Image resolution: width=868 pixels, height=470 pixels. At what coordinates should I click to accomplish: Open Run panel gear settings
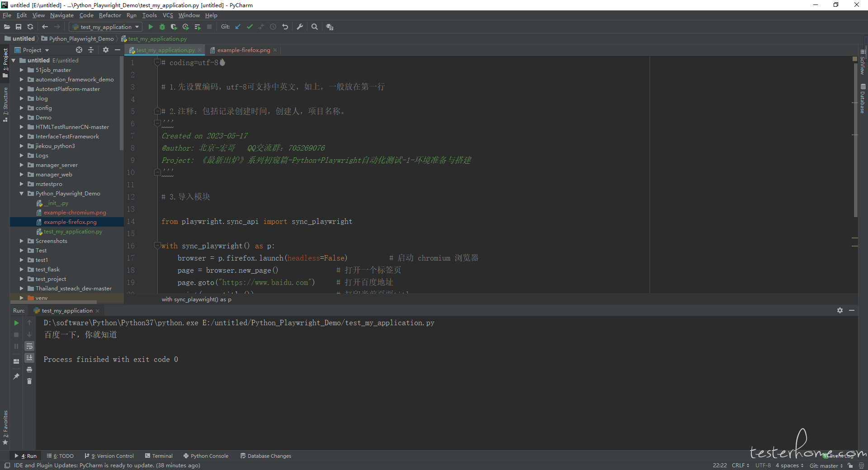coord(840,311)
